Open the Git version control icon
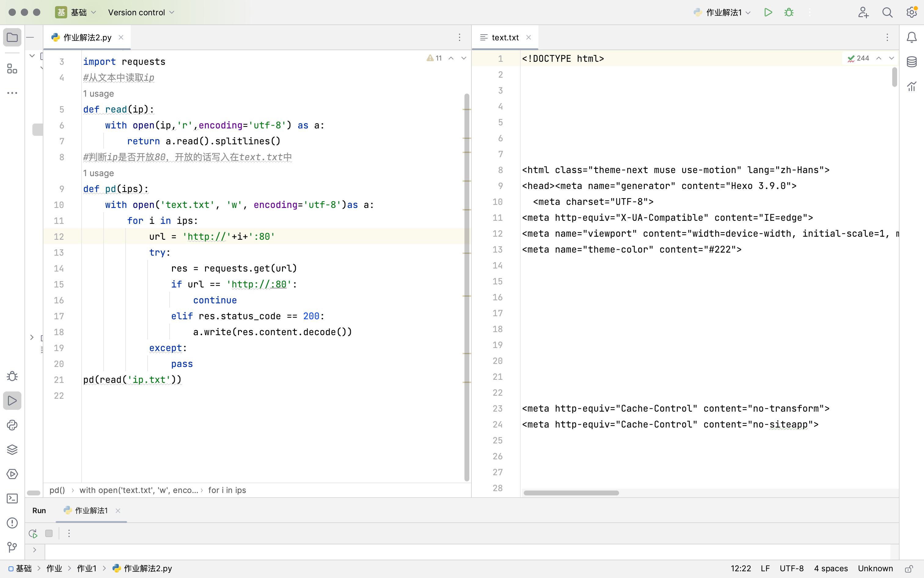 click(12, 547)
